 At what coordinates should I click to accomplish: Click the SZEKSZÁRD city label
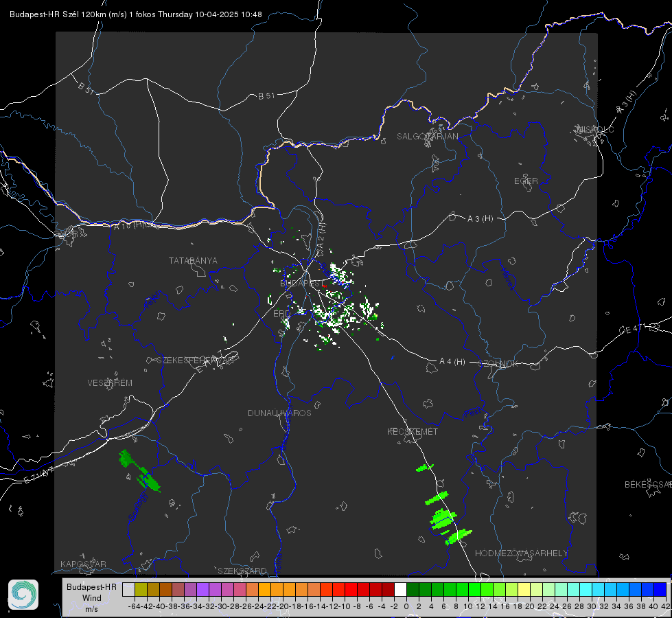point(242,571)
